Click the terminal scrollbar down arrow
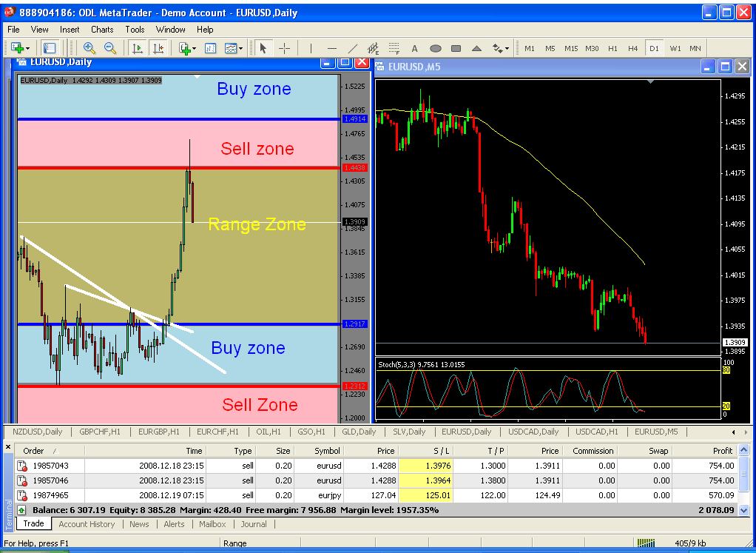The height and width of the screenshot is (553, 756). pyautogui.click(x=743, y=510)
